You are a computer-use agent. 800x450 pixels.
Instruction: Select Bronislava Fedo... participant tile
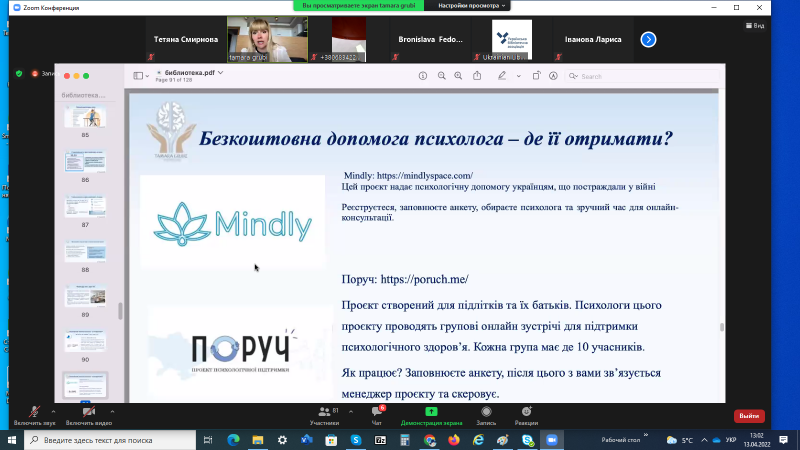click(430, 39)
